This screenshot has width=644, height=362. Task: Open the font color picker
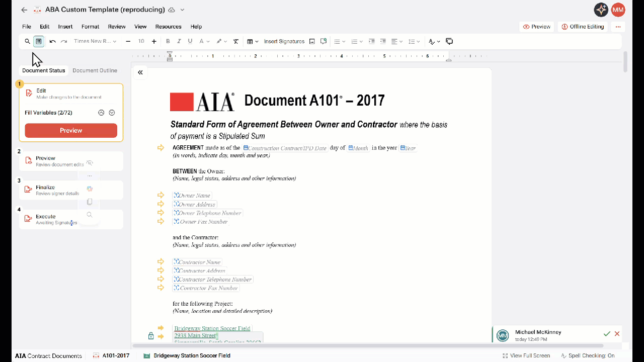204,41
